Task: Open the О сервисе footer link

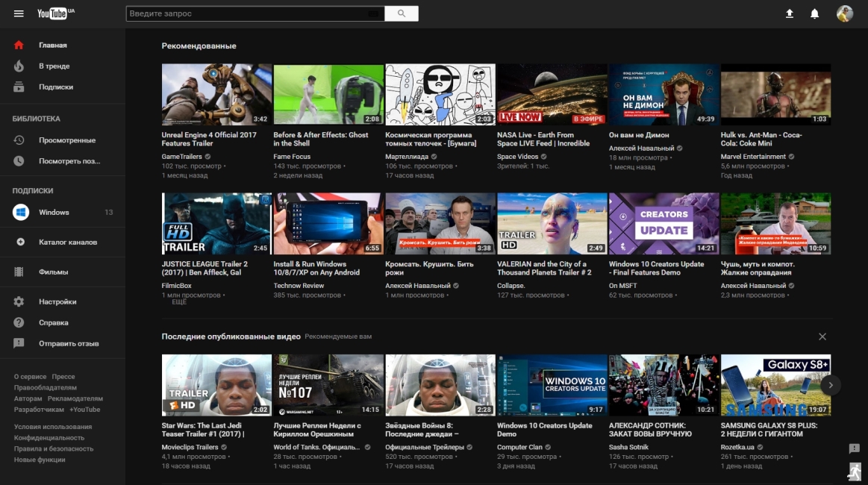Action: click(30, 377)
